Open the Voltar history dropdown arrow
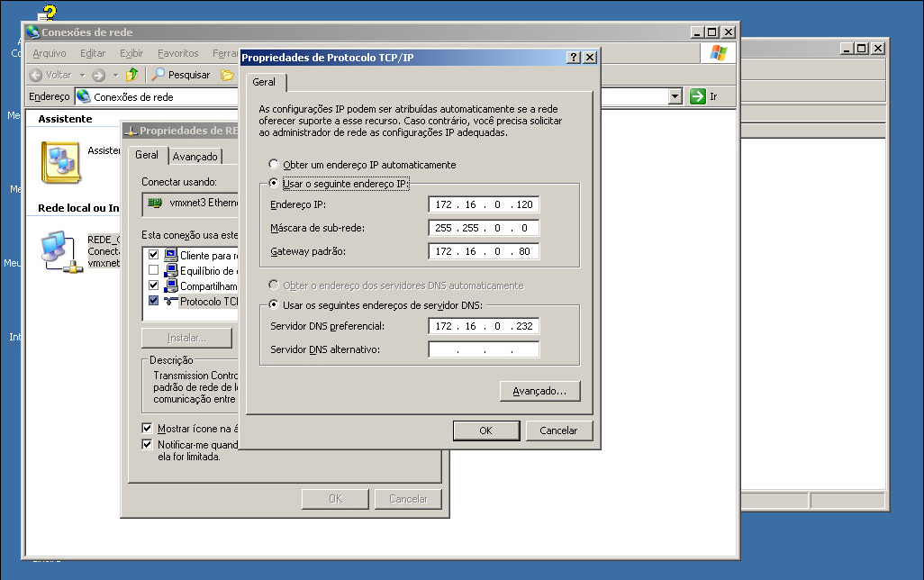This screenshot has width=924, height=580. tap(83, 75)
